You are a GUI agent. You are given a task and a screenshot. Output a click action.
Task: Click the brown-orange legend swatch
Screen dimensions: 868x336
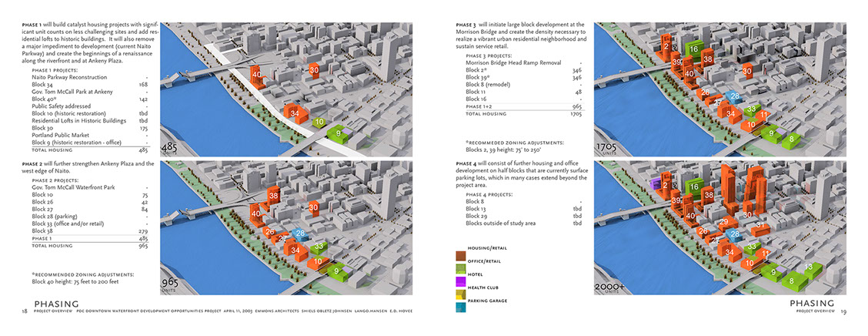tap(461, 255)
